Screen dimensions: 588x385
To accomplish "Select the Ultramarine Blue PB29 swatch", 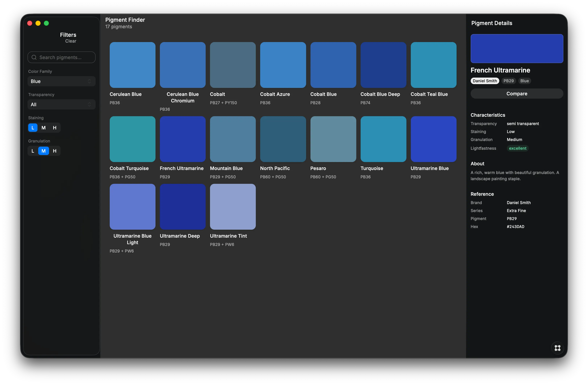I will (433, 139).
